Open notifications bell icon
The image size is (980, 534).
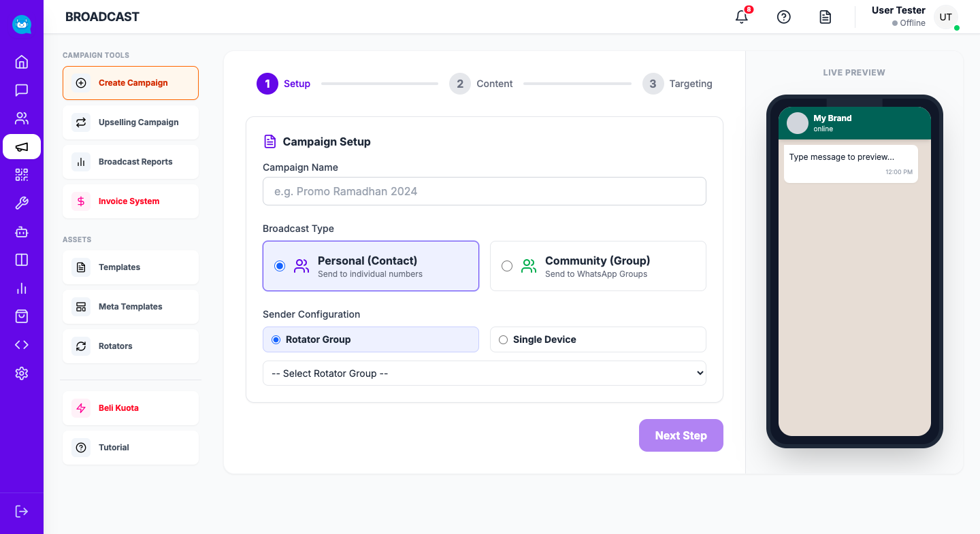tap(742, 17)
